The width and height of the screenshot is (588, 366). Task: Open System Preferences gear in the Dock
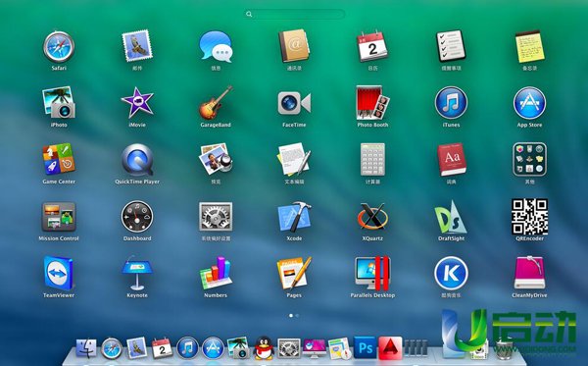click(x=289, y=348)
